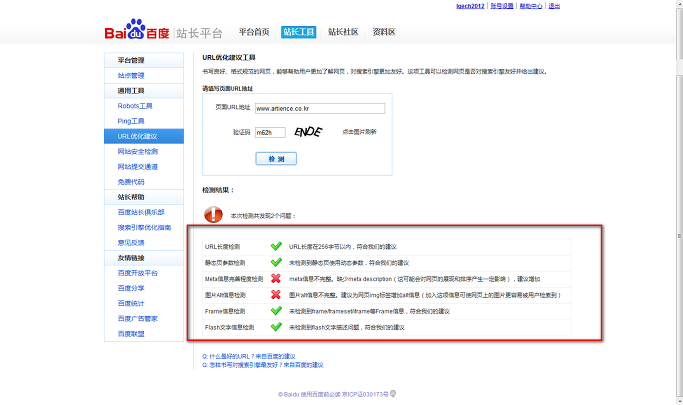Image resolution: width=683 pixels, height=405 pixels.
Task: Open 意见反馈 feedback link
Action: tap(131, 243)
